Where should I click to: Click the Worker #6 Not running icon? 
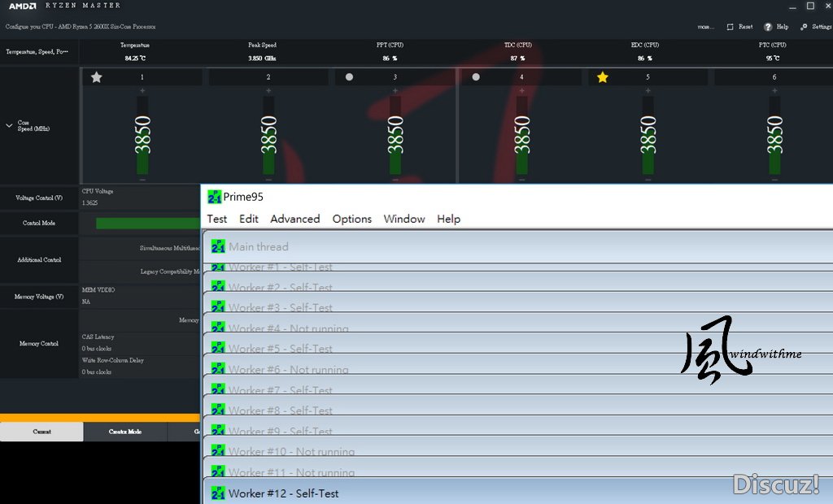218,368
